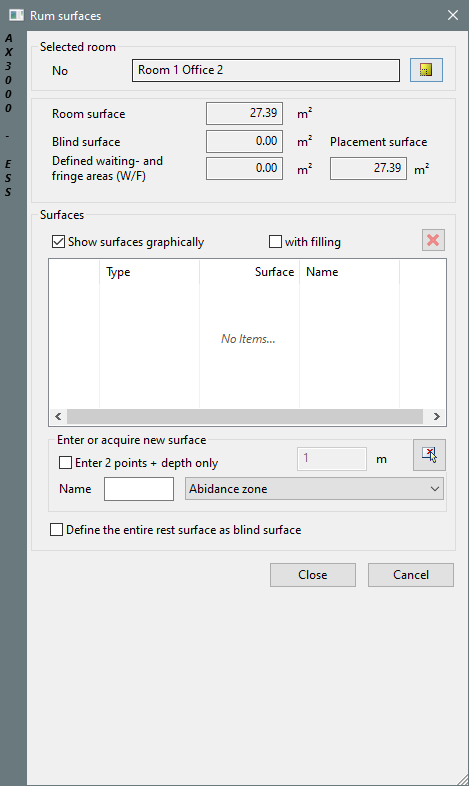Close dialog with title bar X
The width and height of the screenshot is (469, 786).
tap(453, 16)
